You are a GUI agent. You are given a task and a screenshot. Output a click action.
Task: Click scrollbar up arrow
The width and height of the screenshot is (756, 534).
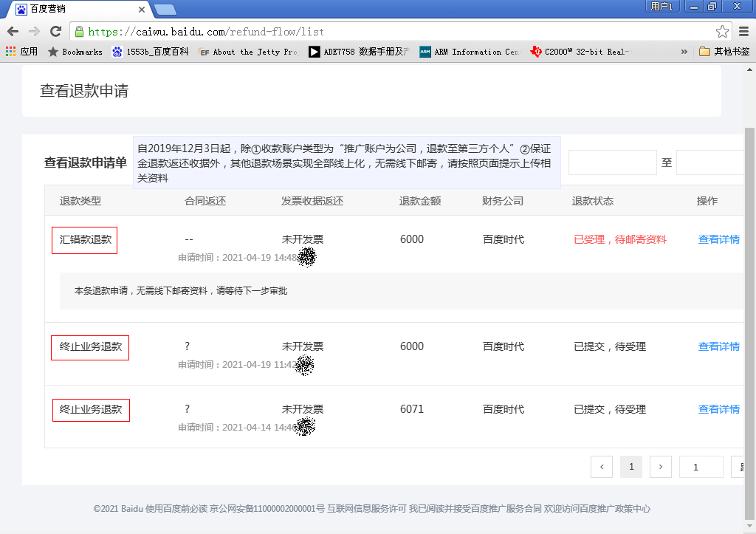[x=749, y=69]
